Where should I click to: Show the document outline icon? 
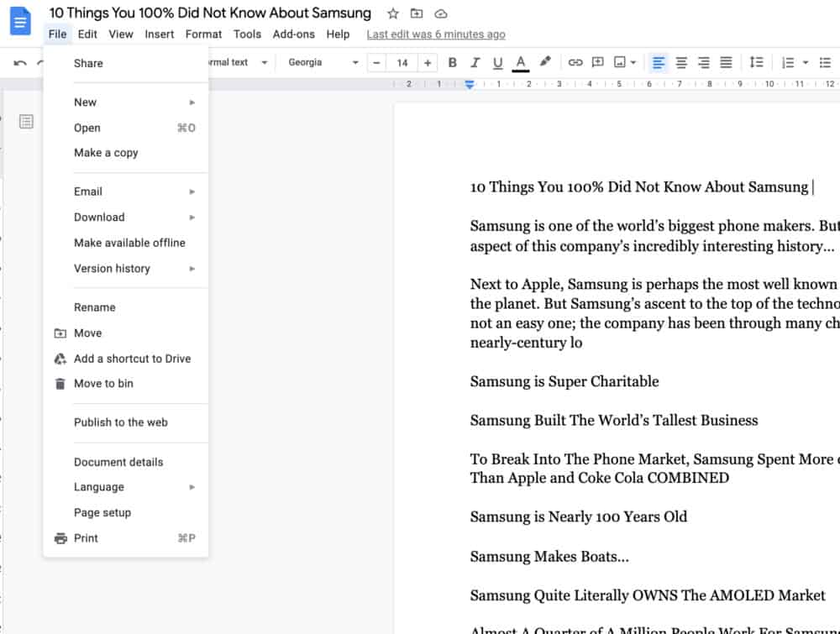26,122
